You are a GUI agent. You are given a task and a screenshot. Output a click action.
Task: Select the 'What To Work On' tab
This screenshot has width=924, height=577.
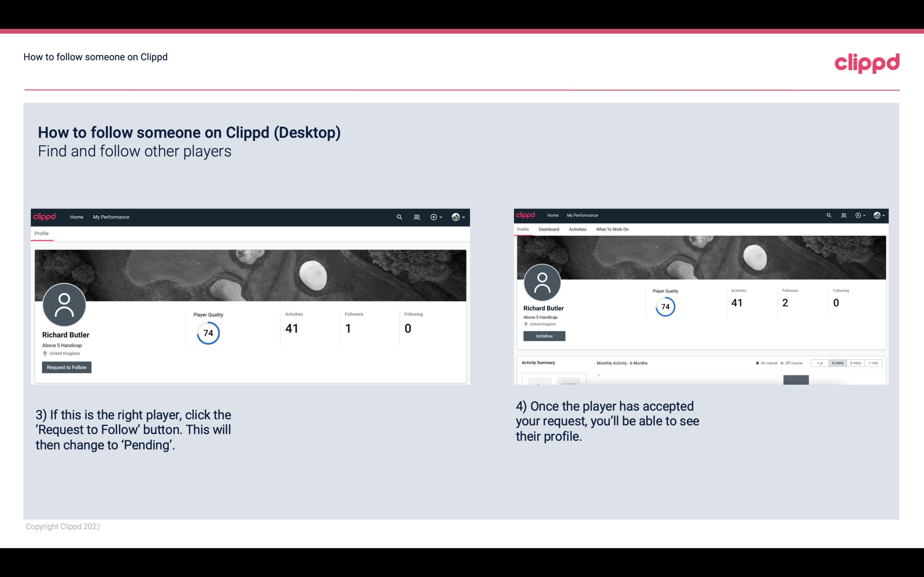[612, 229]
